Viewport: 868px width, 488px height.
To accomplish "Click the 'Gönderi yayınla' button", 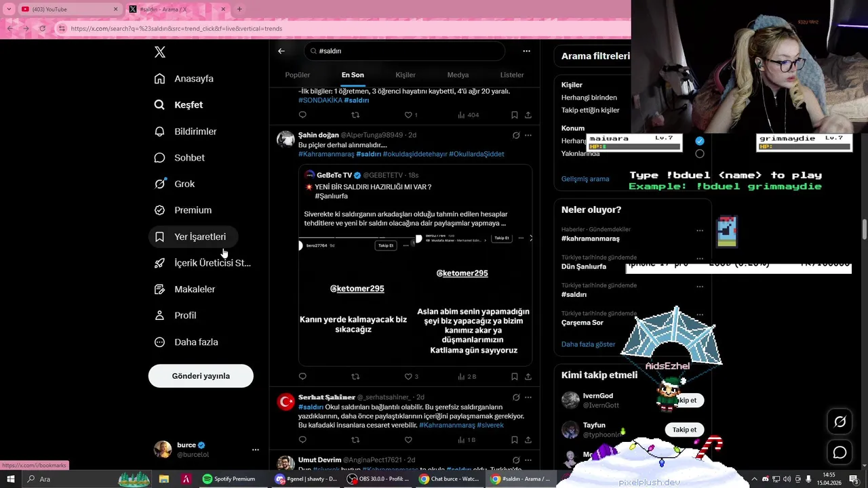I will tap(201, 376).
